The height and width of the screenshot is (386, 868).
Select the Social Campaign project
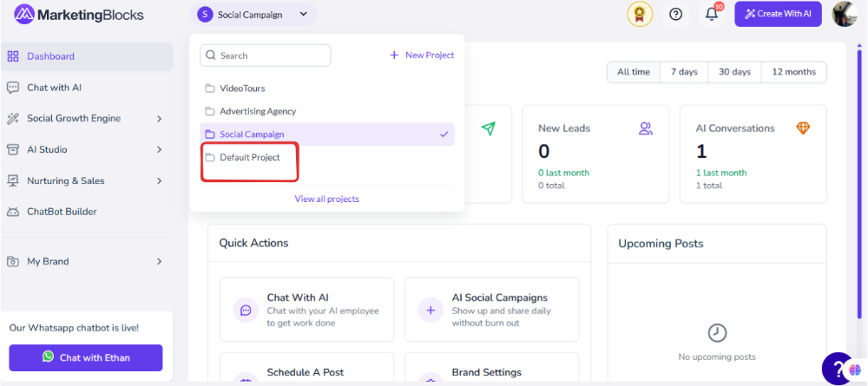pyautogui.click(x=327, y=134)
